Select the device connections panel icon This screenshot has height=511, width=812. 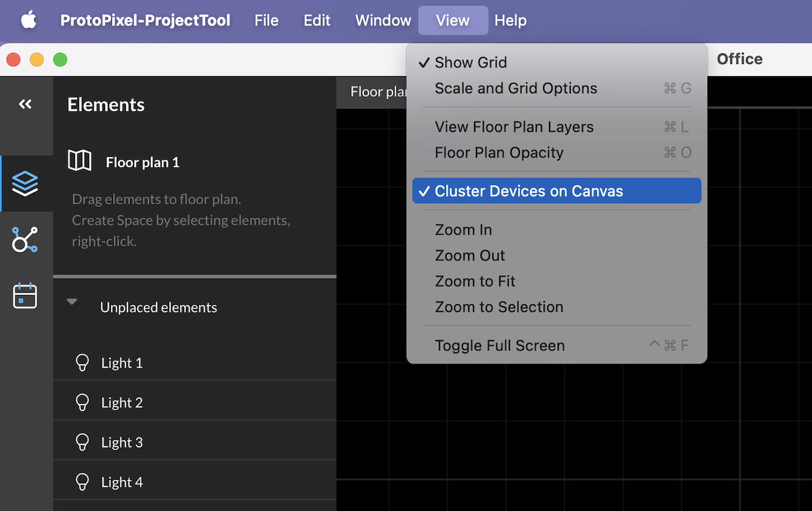point(26,239)
